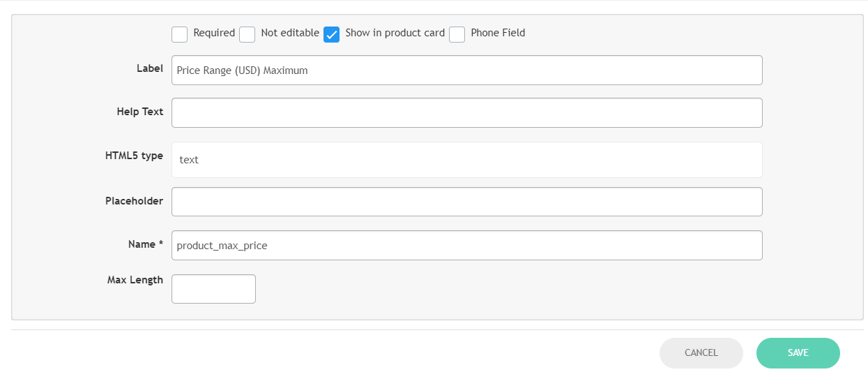The image size is (868, 372).
Task: Click the "Not editable" text label
Action: (x=290, y=33)
